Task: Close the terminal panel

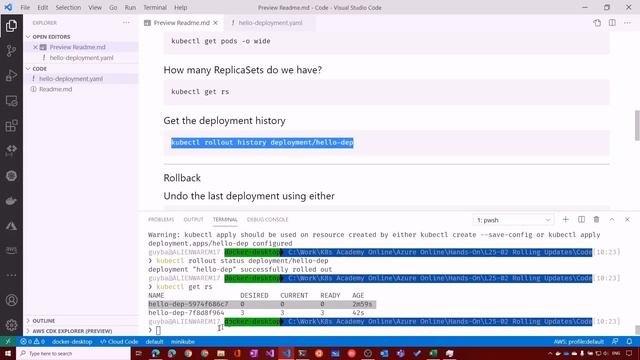Action: tap(627, 220)
